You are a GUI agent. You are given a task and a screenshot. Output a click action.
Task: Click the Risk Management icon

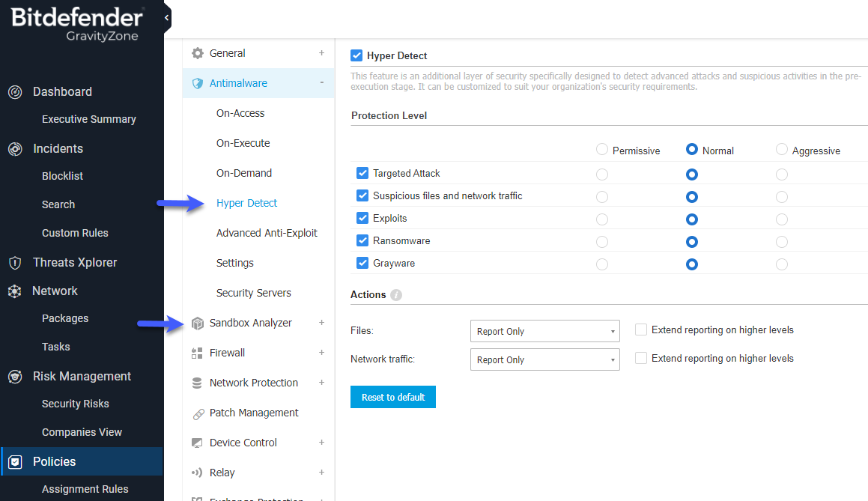pos(15,377)
